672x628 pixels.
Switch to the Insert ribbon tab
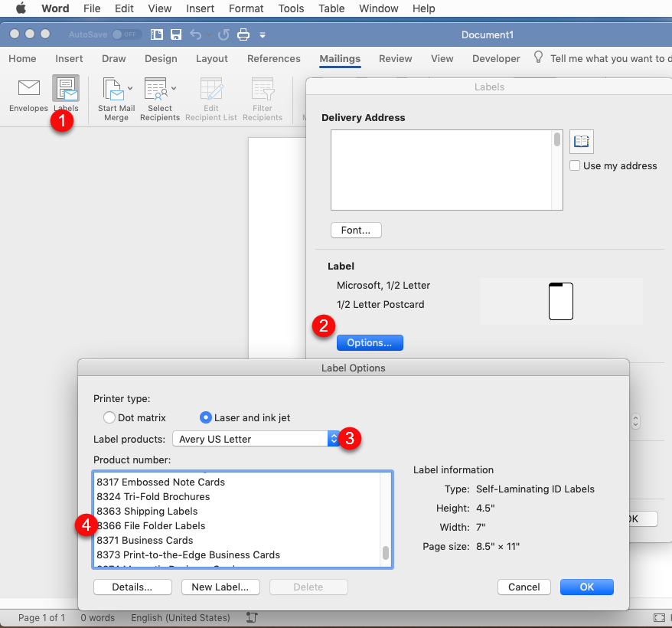(69, 58)
